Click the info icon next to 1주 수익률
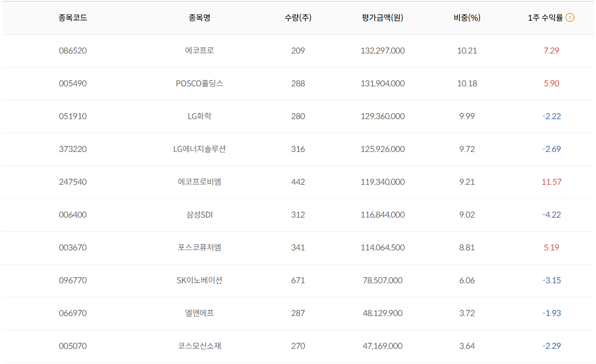This screenshot has width=596, height=364. click(x=570, y=18)
